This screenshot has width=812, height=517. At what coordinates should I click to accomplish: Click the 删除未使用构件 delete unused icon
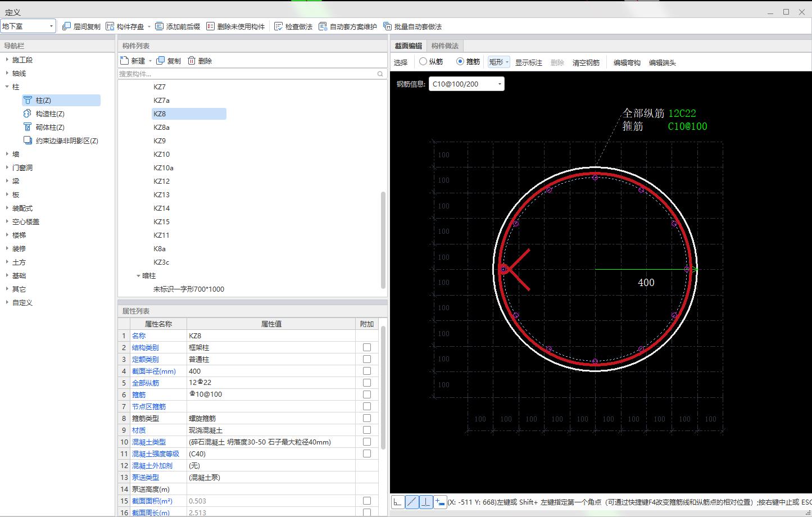coord(210,26)
